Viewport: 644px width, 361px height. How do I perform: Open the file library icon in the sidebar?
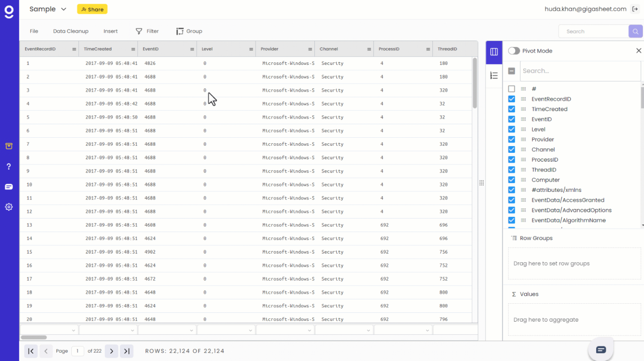[9, 146]
